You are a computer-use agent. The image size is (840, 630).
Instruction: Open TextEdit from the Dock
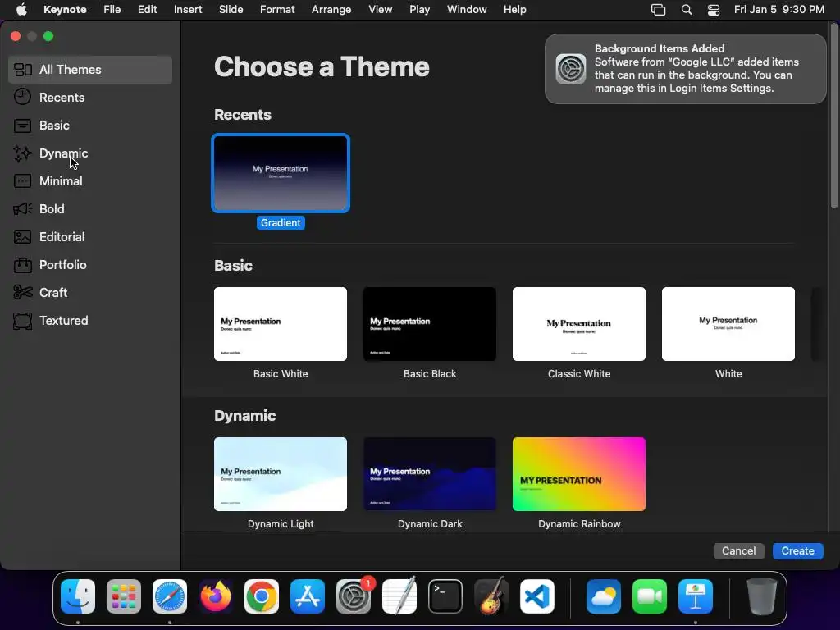coord(399,596)
